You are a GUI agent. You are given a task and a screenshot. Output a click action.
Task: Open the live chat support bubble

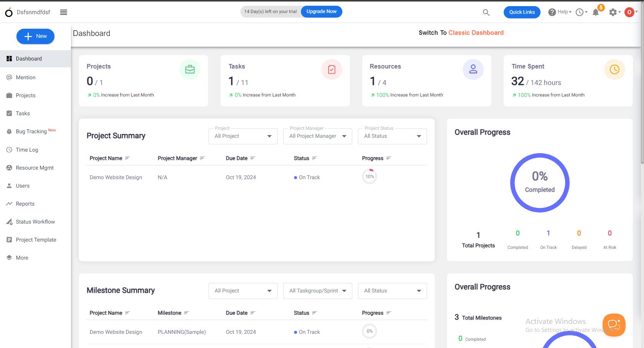pos(614,325)
